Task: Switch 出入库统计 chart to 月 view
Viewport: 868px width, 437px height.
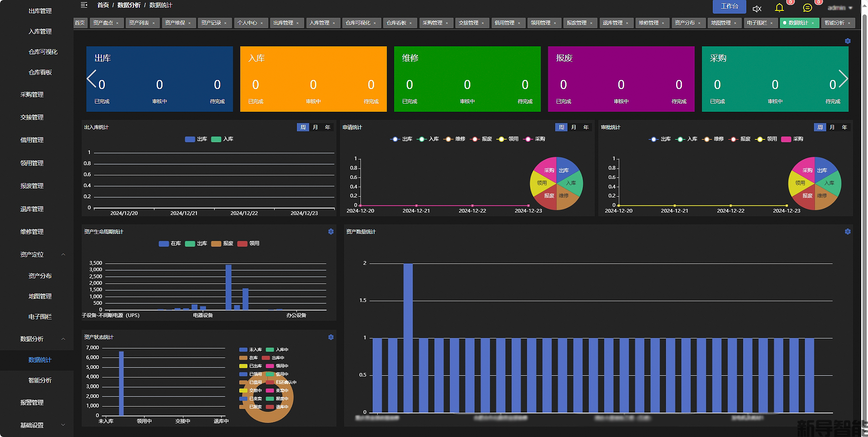Action: [316, 128]
